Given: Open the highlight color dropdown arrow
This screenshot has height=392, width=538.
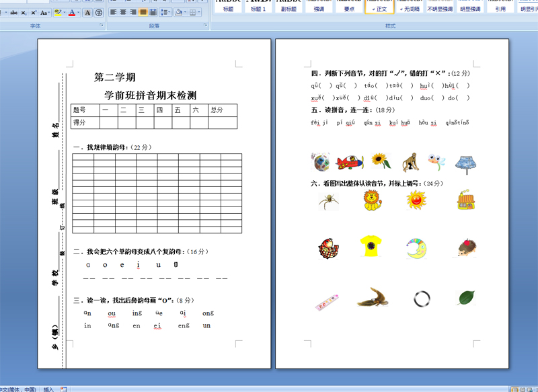Looking at the screenshot, I should (x=64, y=13).
